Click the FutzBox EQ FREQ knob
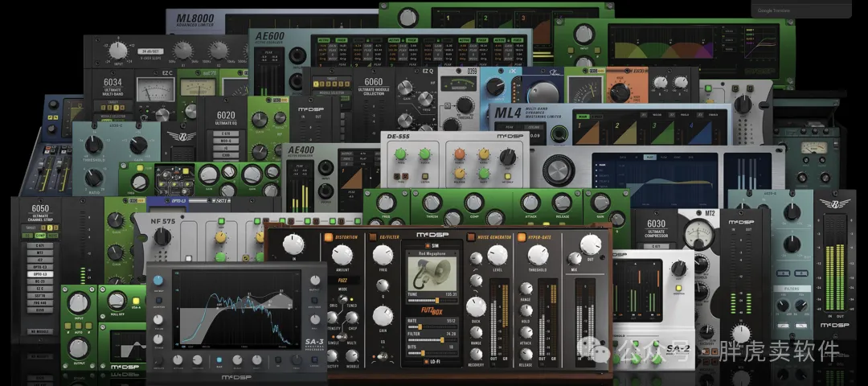 (383, 255)
